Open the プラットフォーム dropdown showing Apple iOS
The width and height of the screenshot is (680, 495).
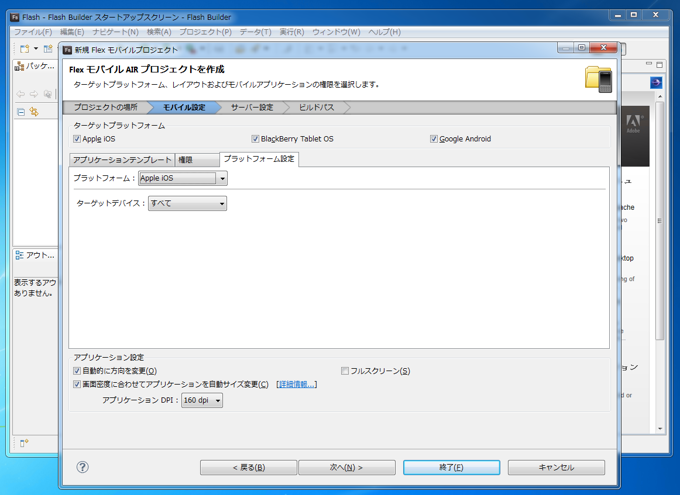183,178
